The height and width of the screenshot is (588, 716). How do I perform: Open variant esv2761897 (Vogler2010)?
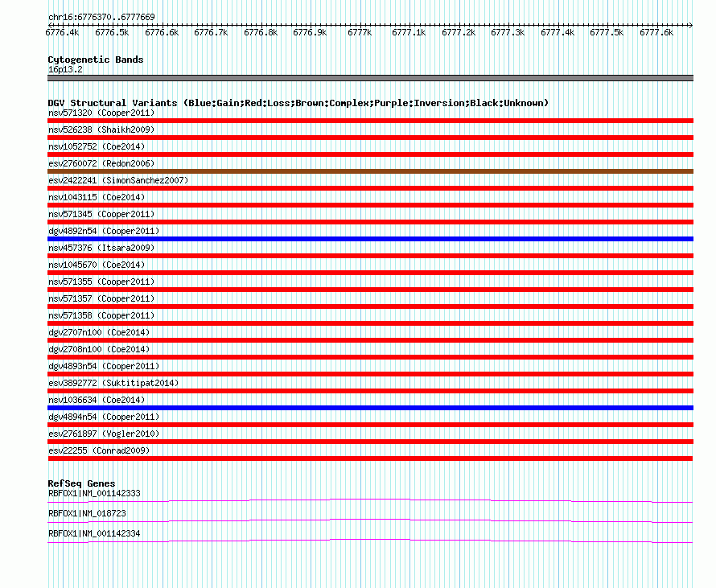104,434
